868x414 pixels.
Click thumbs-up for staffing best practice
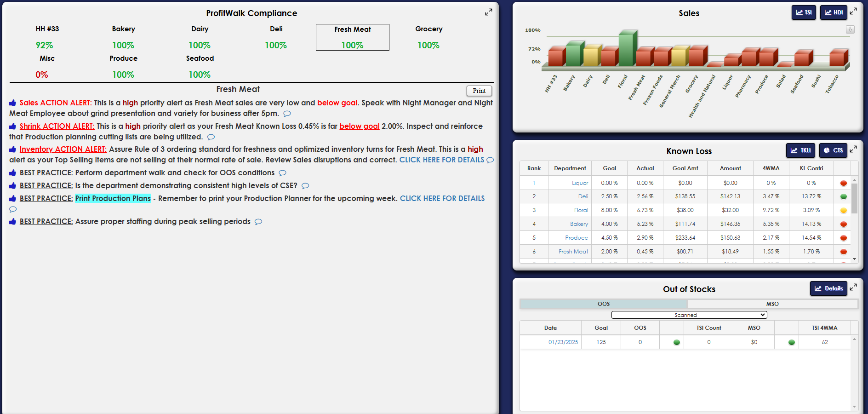click(13, 222)
